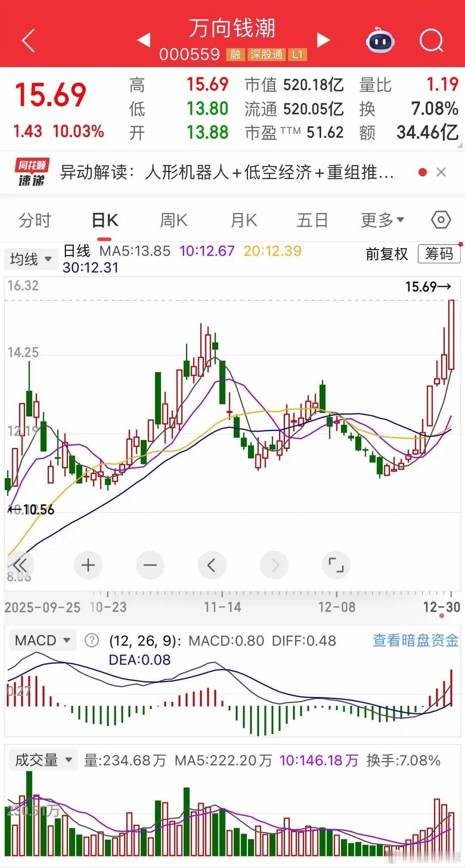Expand the corner triangle of quote panel
The image size is (465, 868).
[x=460, y=145]
